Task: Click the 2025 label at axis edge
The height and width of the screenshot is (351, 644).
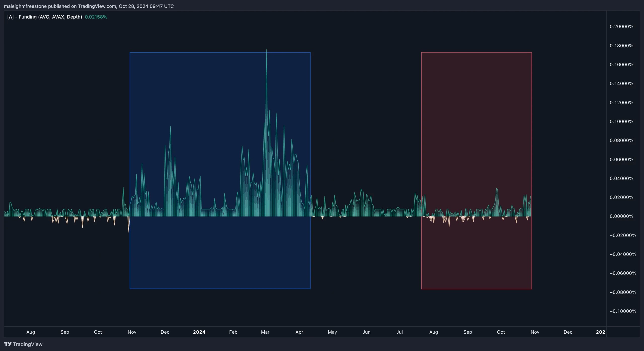Action: [601, 332]
